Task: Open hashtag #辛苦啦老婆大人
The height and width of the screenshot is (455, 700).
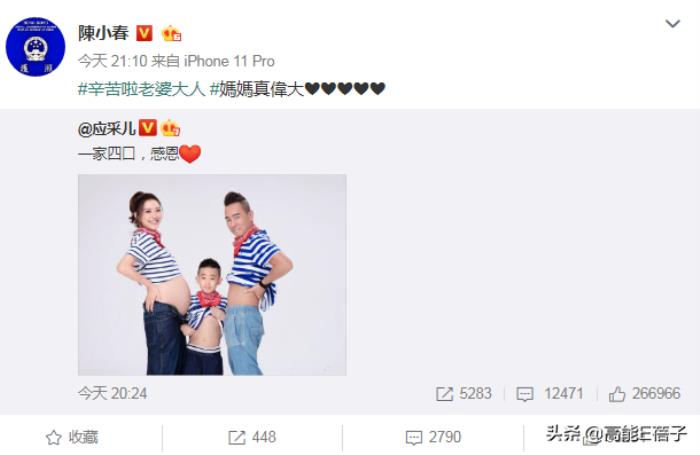Action: coord(142,89)
